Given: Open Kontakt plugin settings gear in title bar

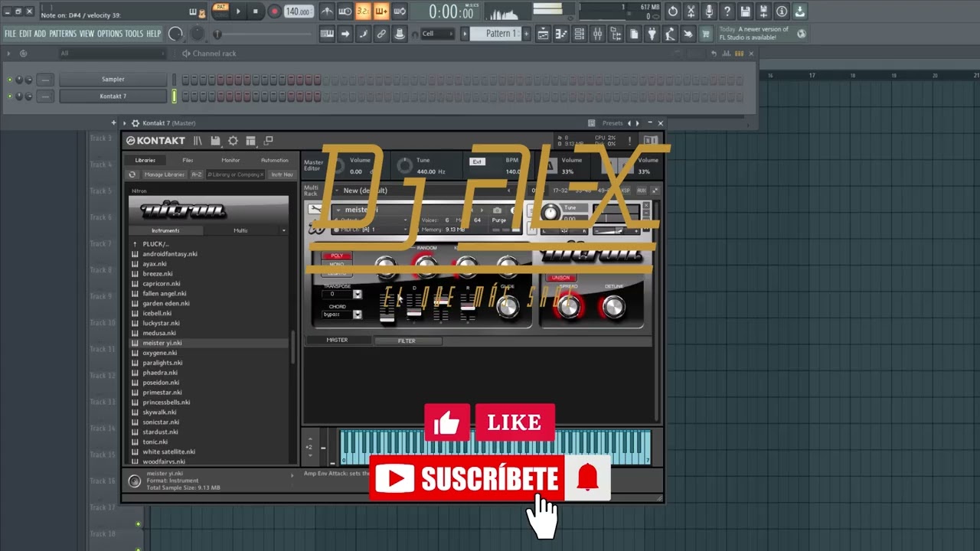Looking at the screenshot, I should pos(136,123).
